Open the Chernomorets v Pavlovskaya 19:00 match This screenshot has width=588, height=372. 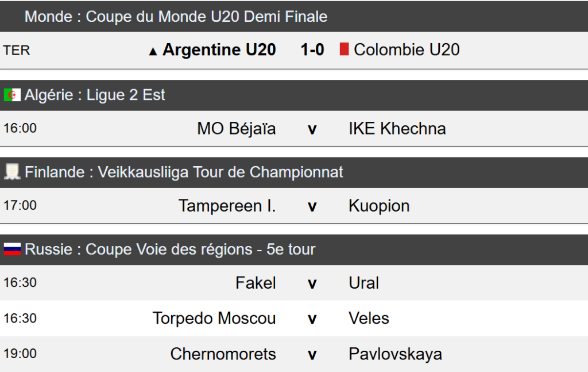coord(312,354)
